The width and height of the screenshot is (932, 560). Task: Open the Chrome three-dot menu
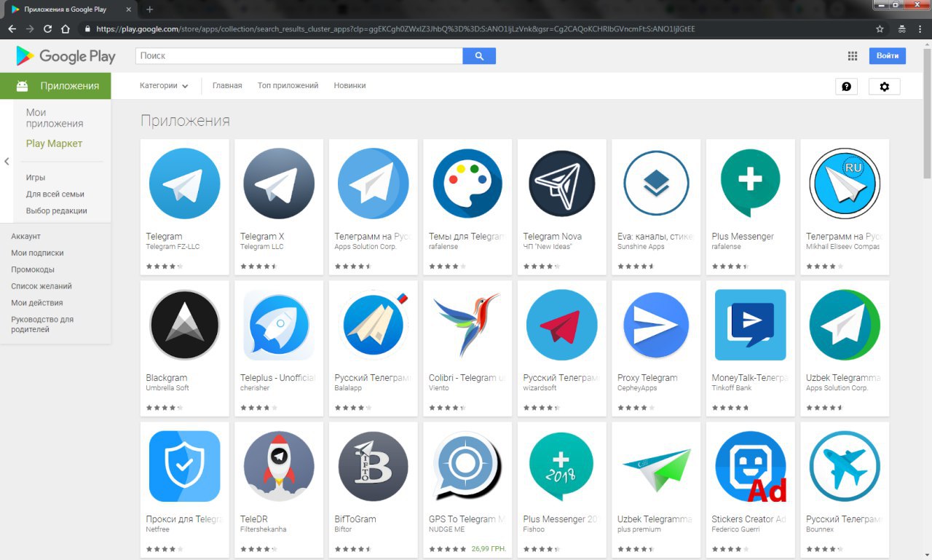pyautogui.click(x=921, y=29)
